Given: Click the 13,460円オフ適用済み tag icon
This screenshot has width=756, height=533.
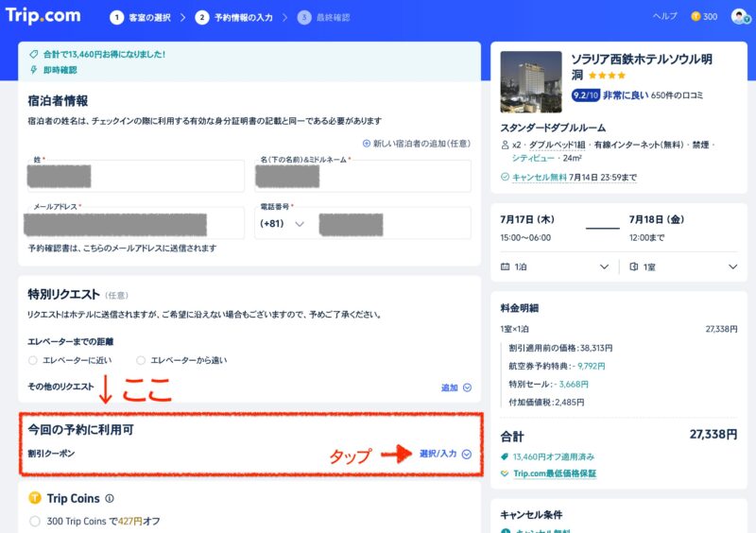Looking at the screenshot, I should coord(505,456).
